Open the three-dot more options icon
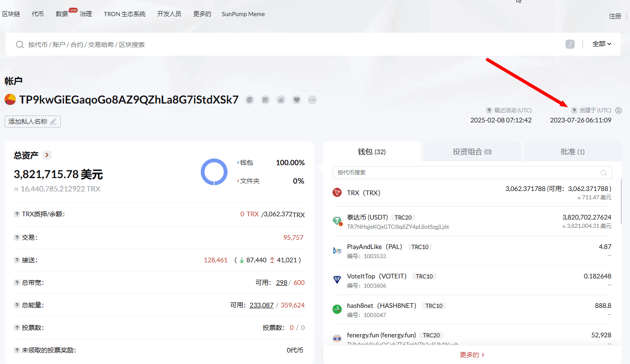Screen dimensions: 630x364 pyautogui.click(x=312, y=100)
